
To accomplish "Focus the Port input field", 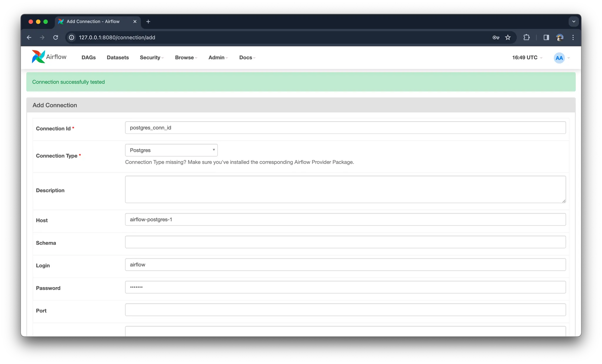I will (345, 310).
